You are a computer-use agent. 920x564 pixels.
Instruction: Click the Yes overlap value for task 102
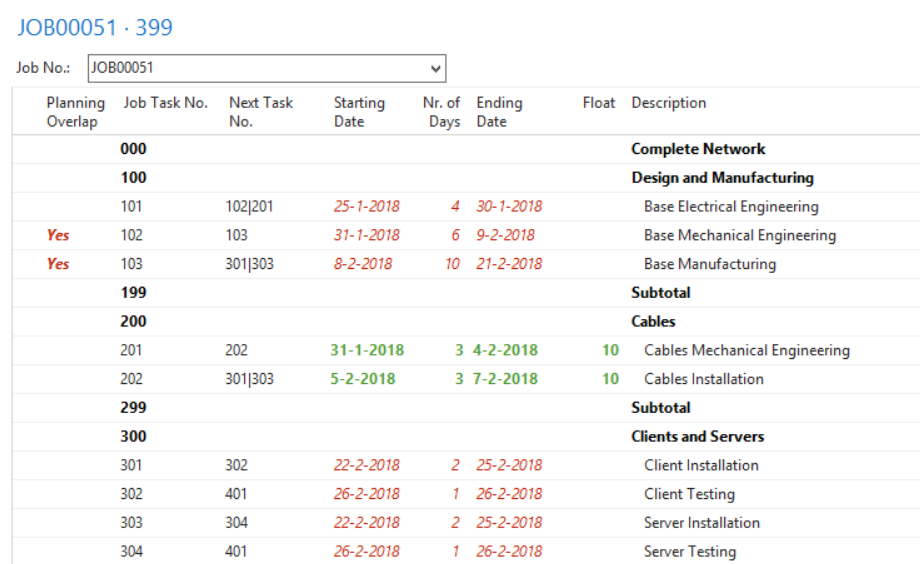pyautogui.click(x=58, y=235)
